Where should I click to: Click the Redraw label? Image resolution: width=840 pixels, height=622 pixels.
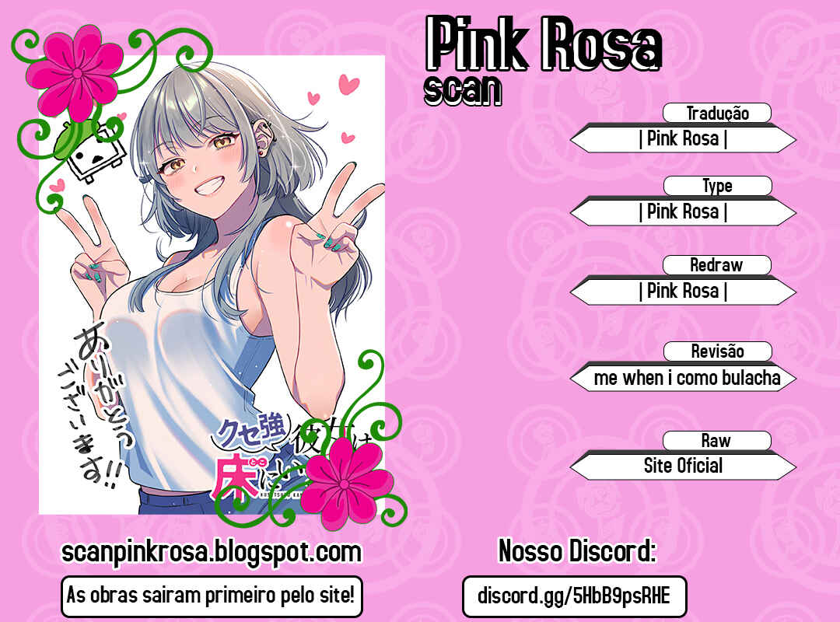717,264
